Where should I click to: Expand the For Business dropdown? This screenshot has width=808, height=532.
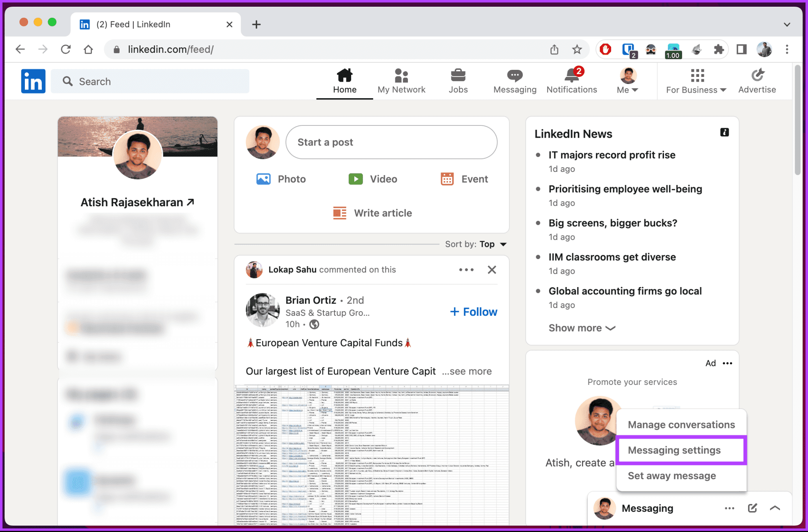coord(696,81)
